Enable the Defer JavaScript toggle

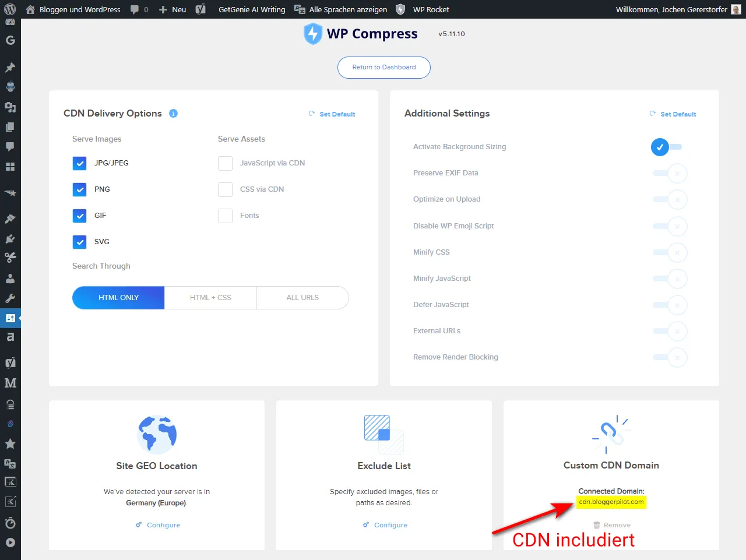coord(670,305)
